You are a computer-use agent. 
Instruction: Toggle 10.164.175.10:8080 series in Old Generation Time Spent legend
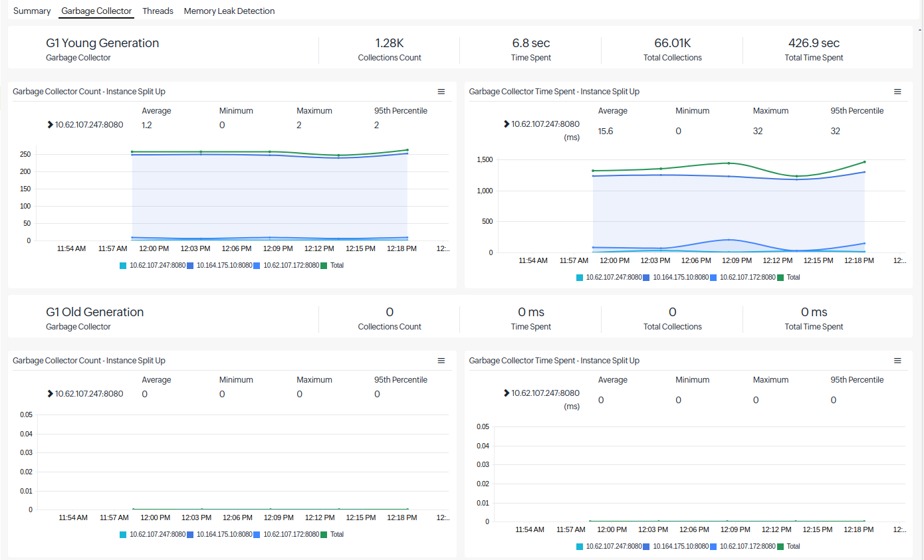(x=676, y=547)
